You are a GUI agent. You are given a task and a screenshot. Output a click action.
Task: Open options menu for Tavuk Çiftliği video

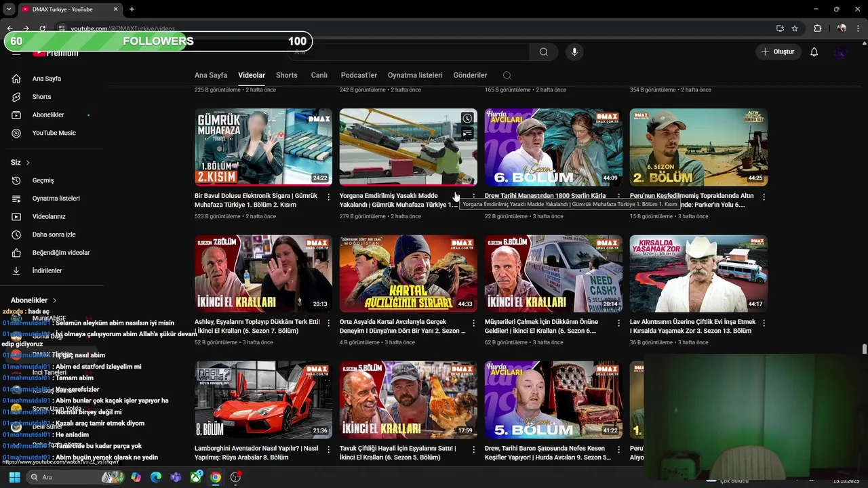point(474,449)
